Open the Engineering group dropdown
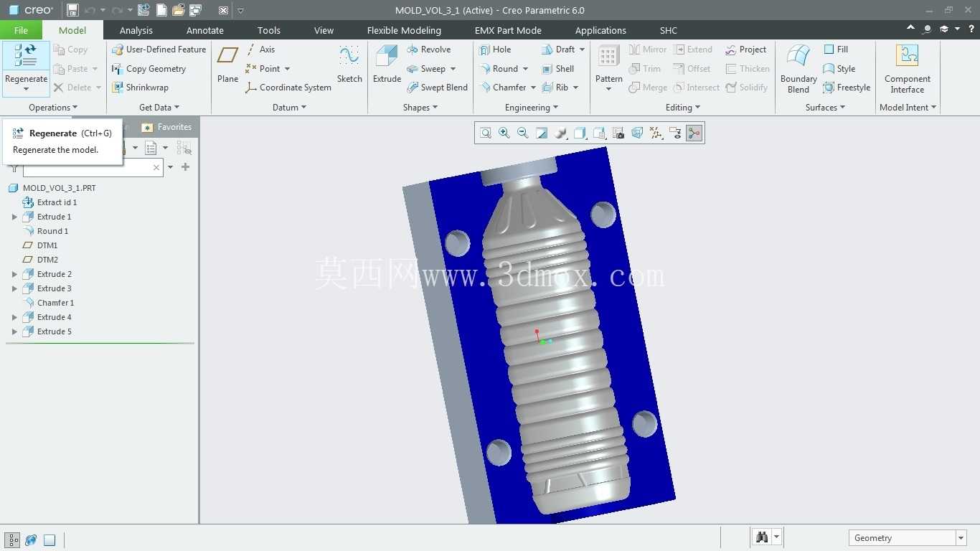 (x=532, y=108)
